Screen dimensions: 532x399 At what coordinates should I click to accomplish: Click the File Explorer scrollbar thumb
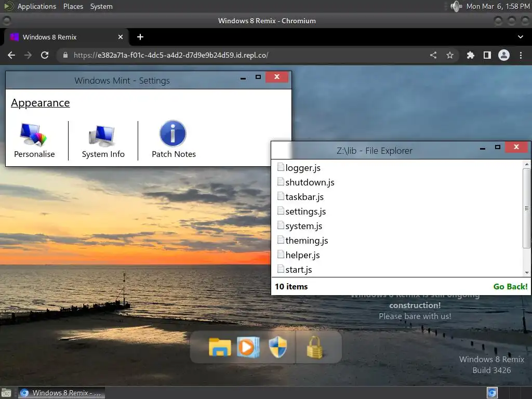tap(527, 208)
